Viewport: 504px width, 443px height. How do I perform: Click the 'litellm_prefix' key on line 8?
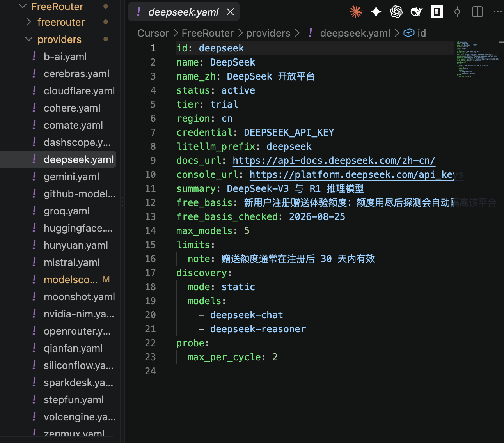[216, 147]
